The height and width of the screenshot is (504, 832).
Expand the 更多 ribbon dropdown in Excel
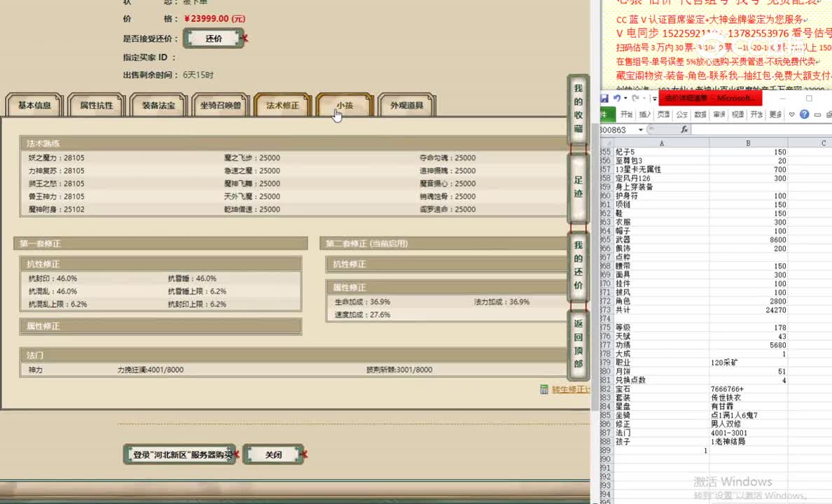click(x=775, y=115)
